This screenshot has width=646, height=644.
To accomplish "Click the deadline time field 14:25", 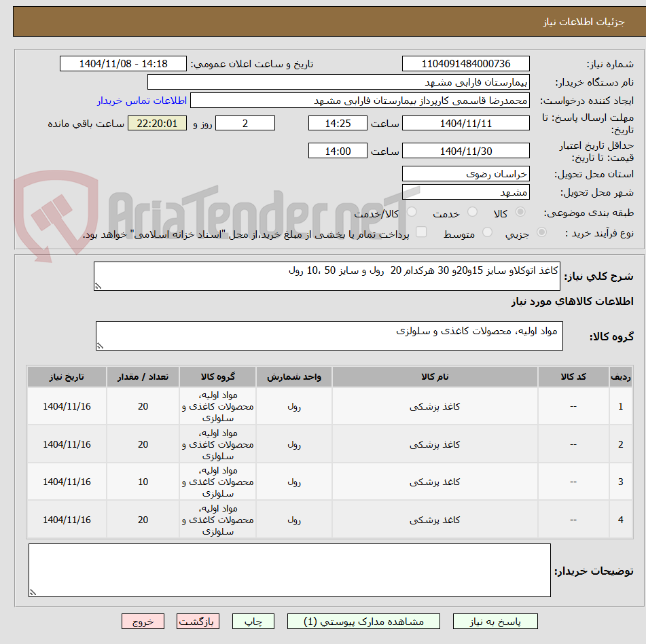I will [x=338, y=123].
